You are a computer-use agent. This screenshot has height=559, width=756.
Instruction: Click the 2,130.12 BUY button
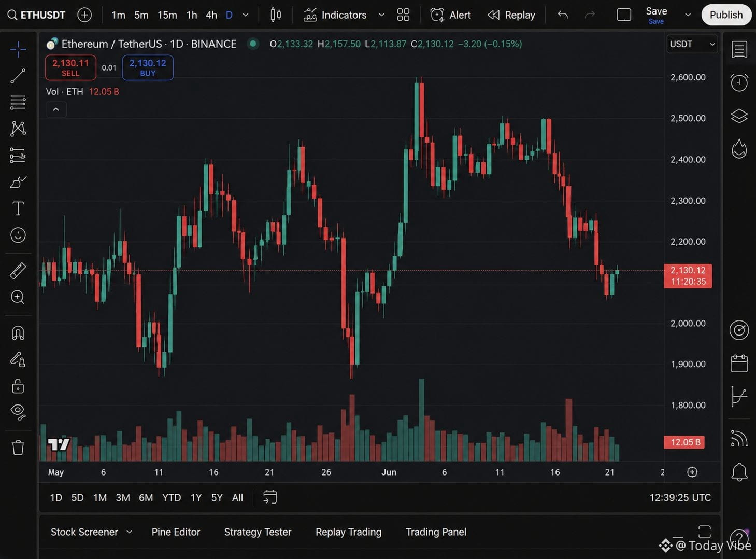pos(148,67)
